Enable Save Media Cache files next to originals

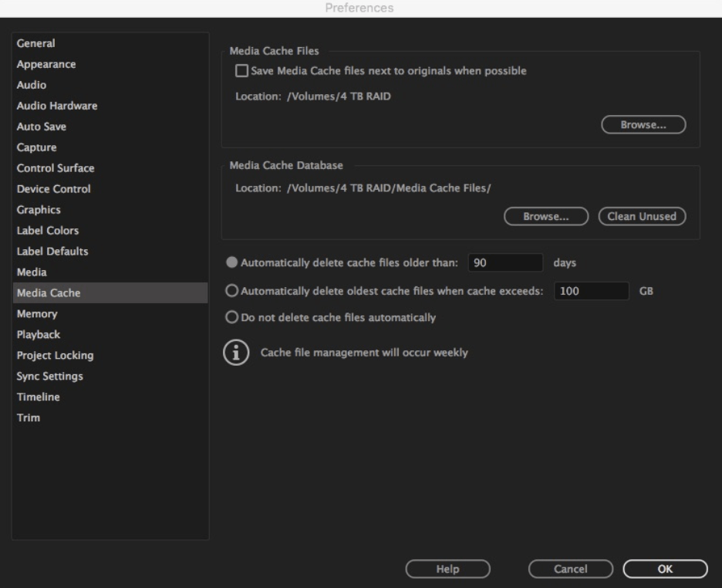tap(242, 71)
